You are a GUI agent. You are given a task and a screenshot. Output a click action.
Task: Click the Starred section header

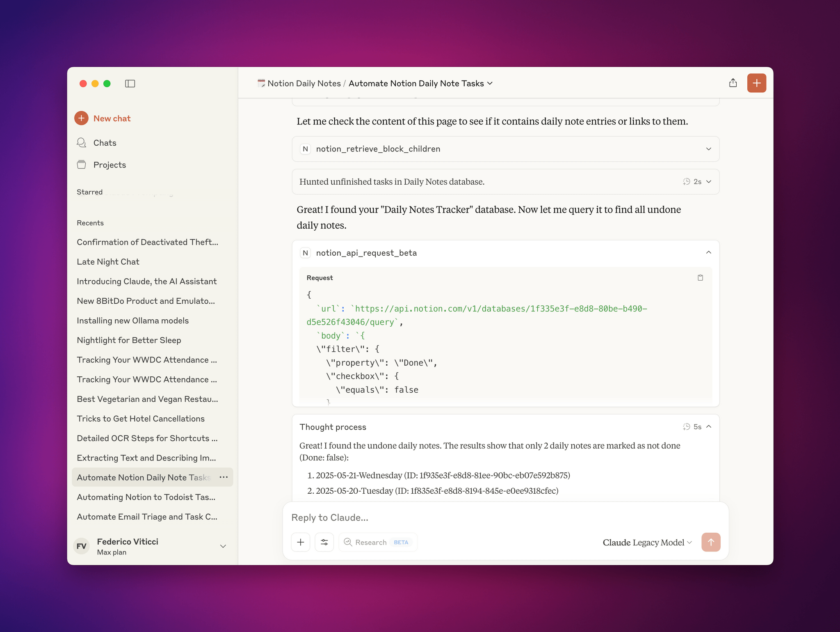pyautogui.click(x=89, y=192)
